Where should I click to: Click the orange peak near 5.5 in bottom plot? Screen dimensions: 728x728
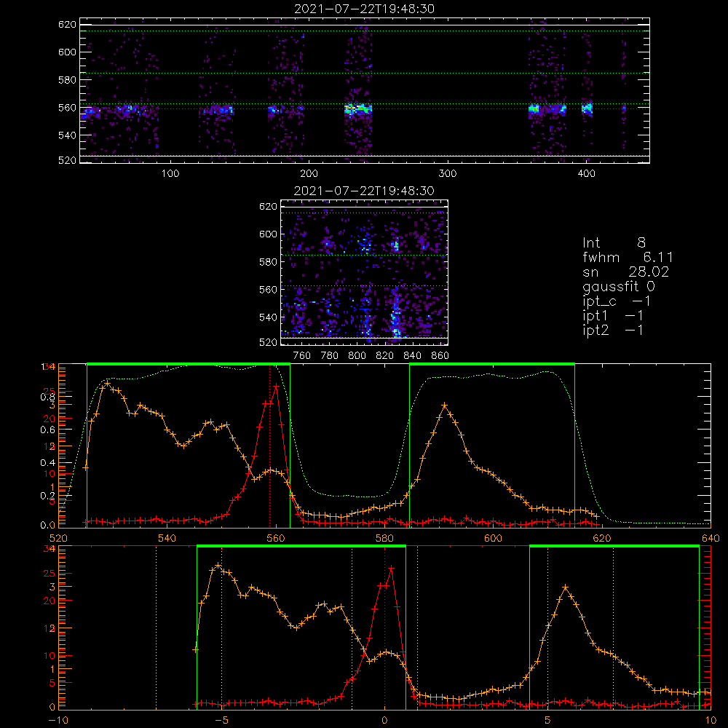pyautogui.click(x=565, y=587)
